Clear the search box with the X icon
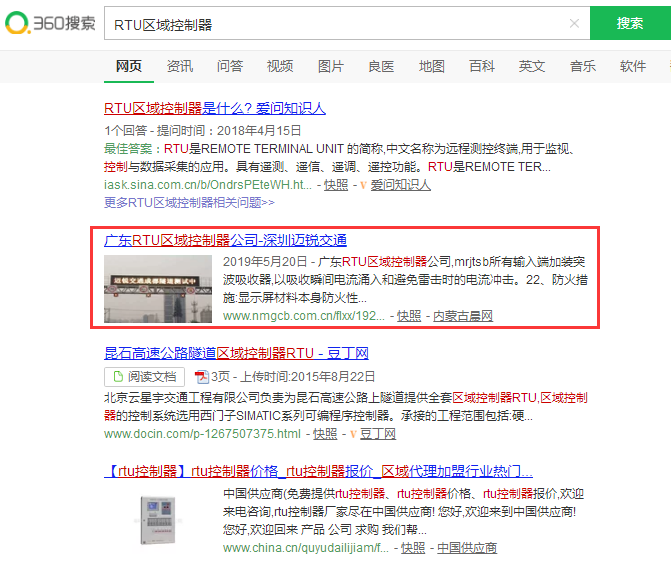Viewport: 671px width, 566px height. pos(574,24)
